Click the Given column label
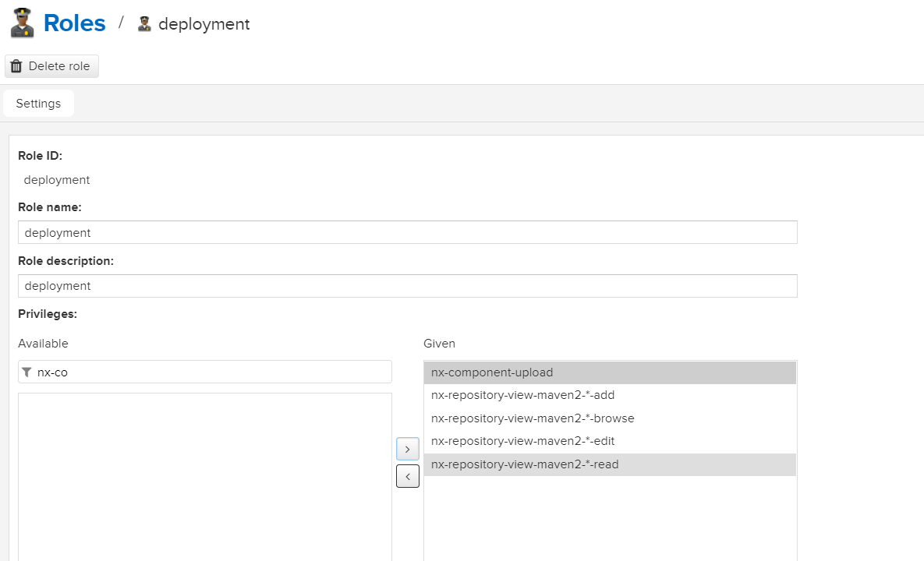 point(439,344)
